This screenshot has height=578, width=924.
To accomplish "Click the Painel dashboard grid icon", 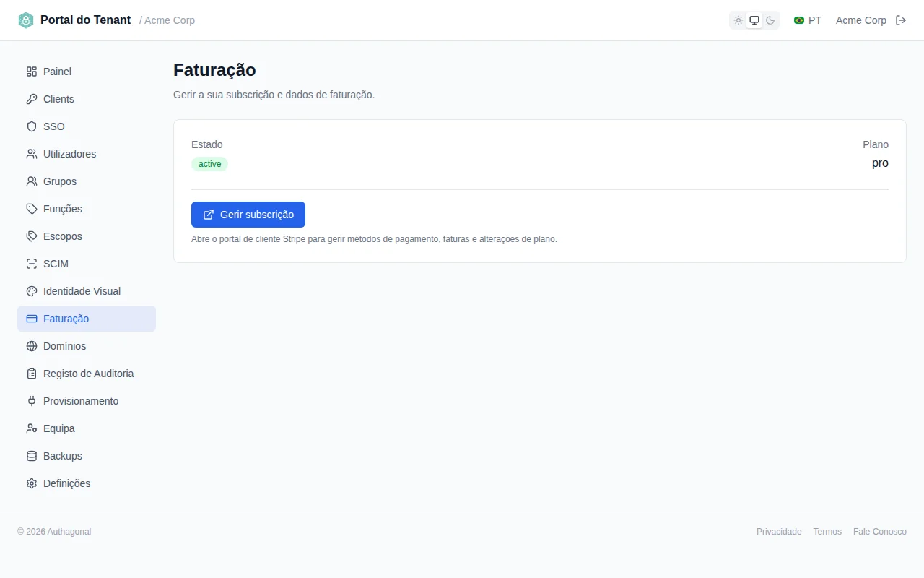I will coord(32,72).
